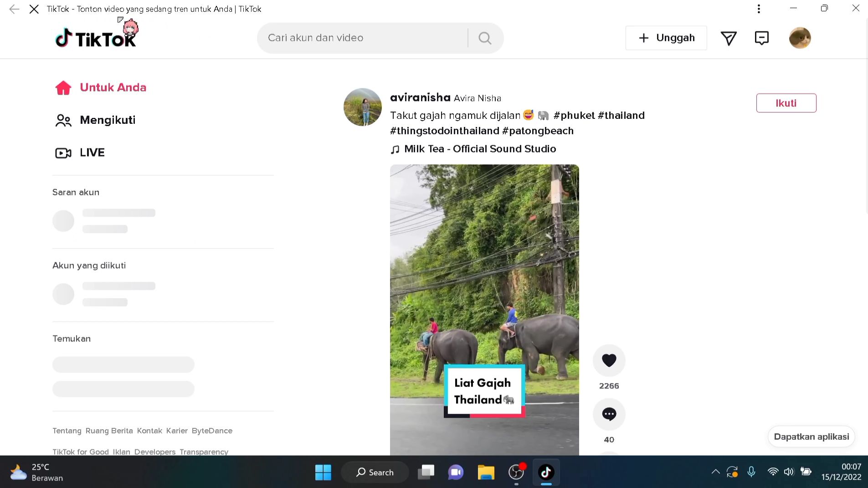Open the inbox notifications icon
The width and height of the screenshot is (868, 488).
click(x=761, y=38)
